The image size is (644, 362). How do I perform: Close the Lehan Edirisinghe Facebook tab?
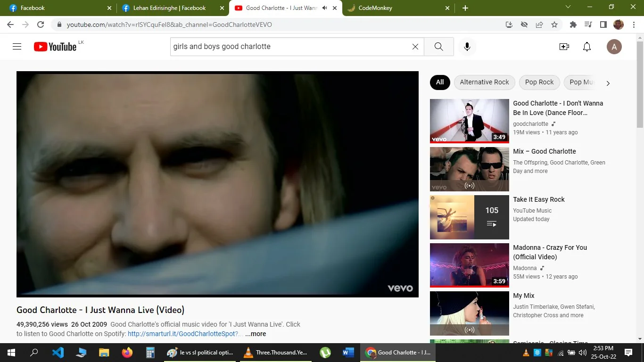[x=222, y=8]
